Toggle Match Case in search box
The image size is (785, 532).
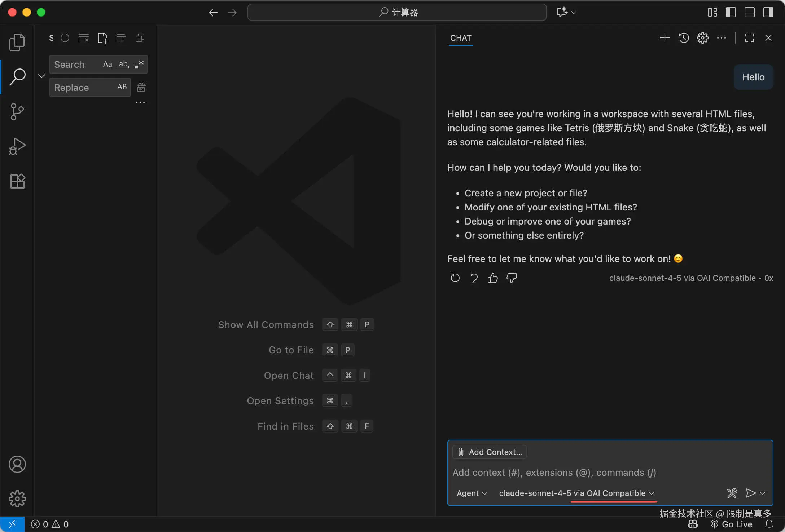pyautogui.click(x=107, y=65)
